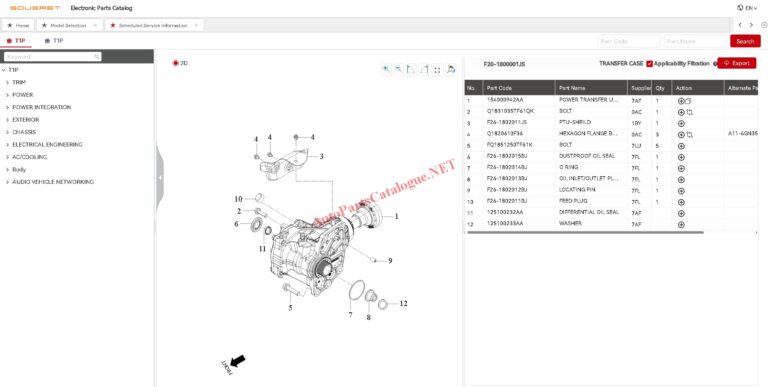
Task: Rotate the diagram counterclockwise
Action: (x=411, y=70)
